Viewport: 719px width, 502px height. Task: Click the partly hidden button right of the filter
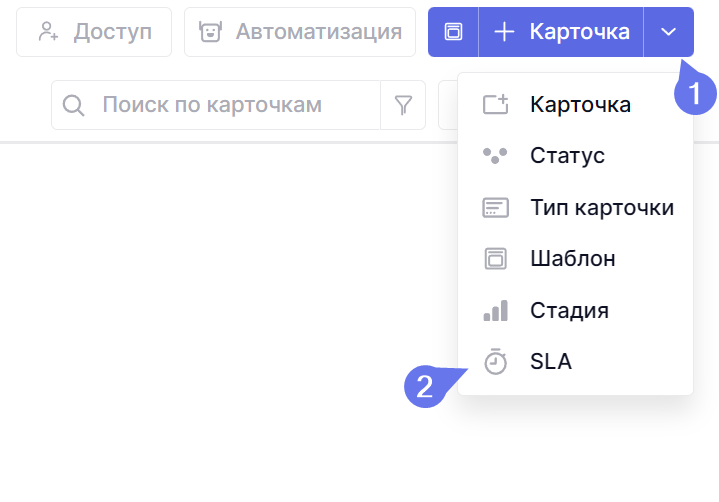point(447,105)
